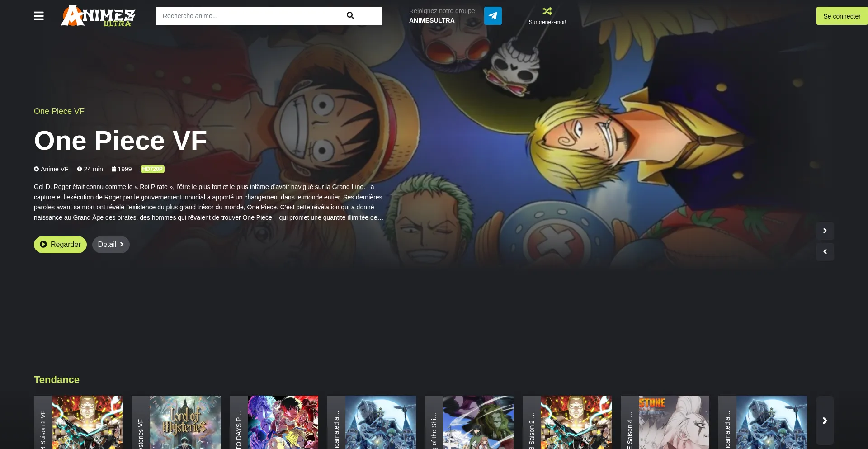Click inside the Recherche anime search field
Image resolution: width=868 pixels, height=449 pixels.
point(249,15)
